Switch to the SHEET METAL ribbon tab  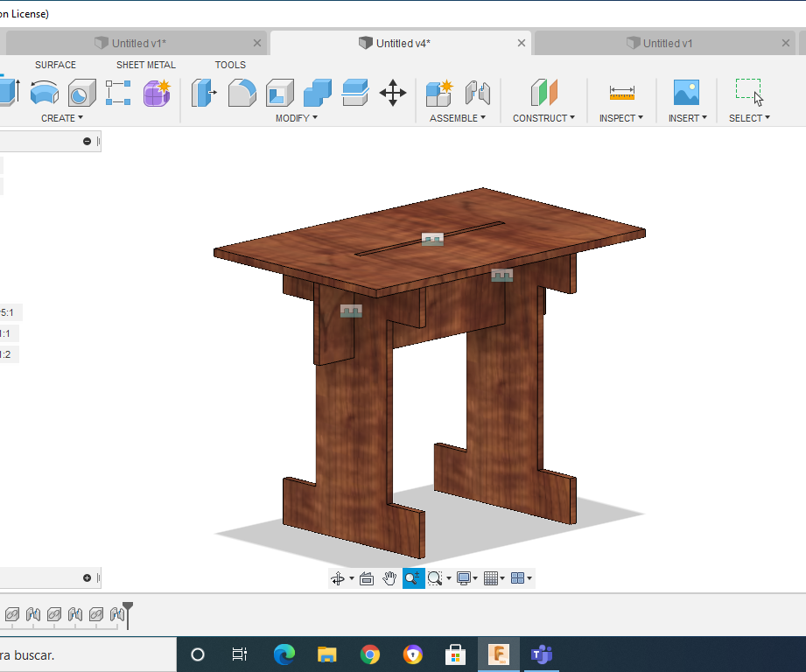tap(146, 65)
